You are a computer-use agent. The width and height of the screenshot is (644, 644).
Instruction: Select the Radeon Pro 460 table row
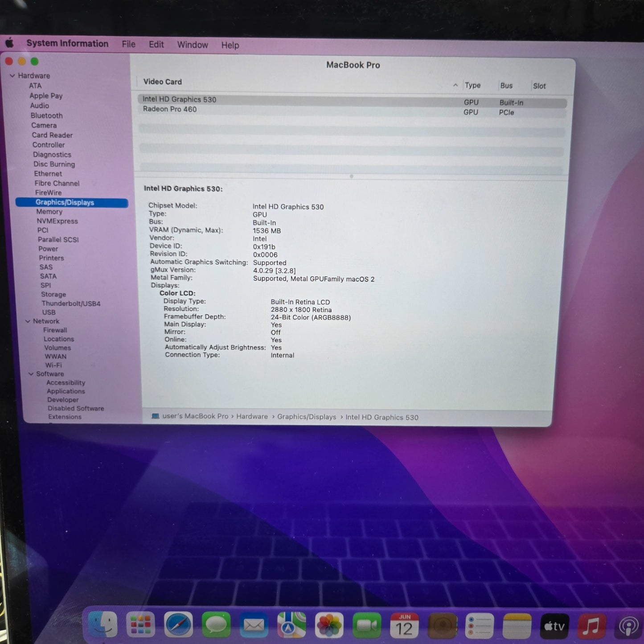[x=352, y=111]
